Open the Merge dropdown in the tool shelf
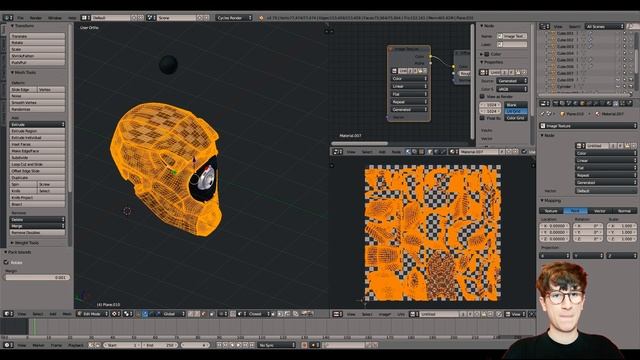Viewport: 640px width, 360px height. (x=37, y=226)
